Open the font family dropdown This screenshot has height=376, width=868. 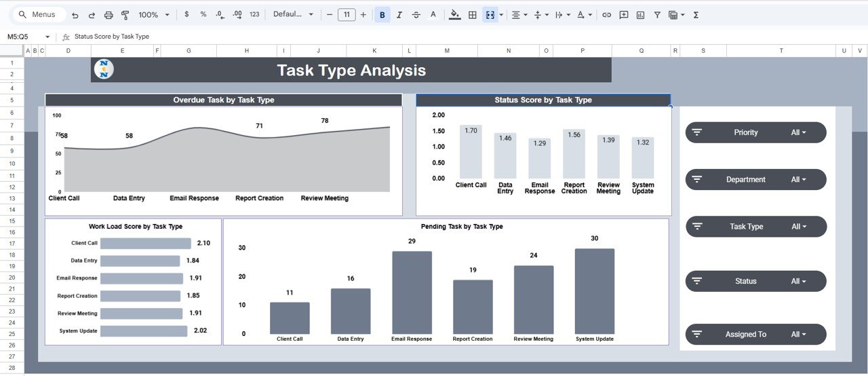[x=293, y=15]
